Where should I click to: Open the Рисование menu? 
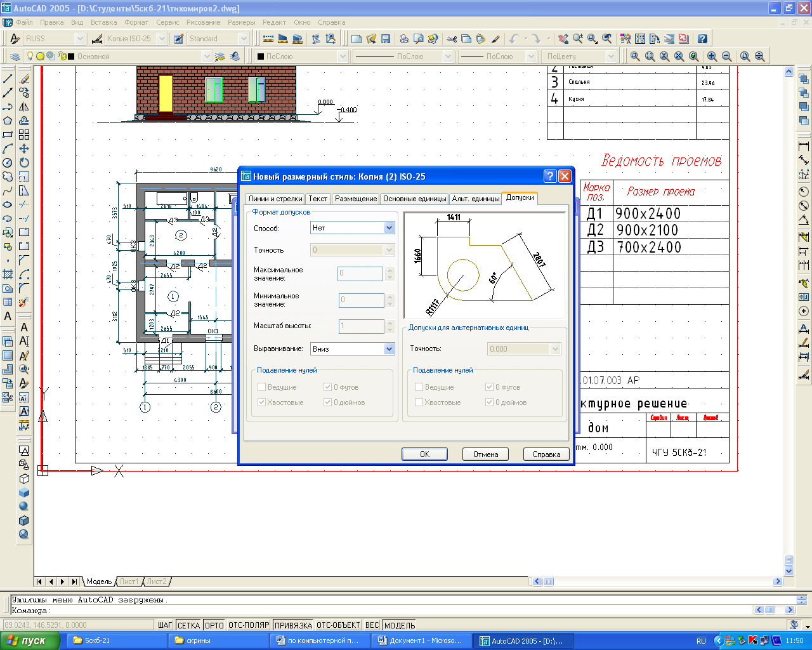203,22
